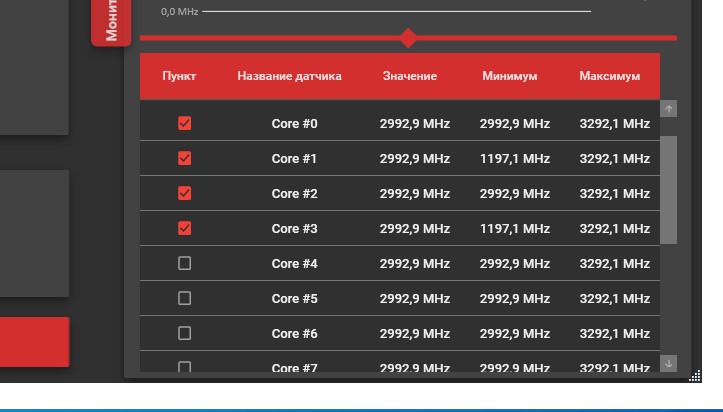The height and width of the screenshot is (412, 723).
Task: Disable the Core #1 sensor checkbox
Action: (x=184, y=158)
